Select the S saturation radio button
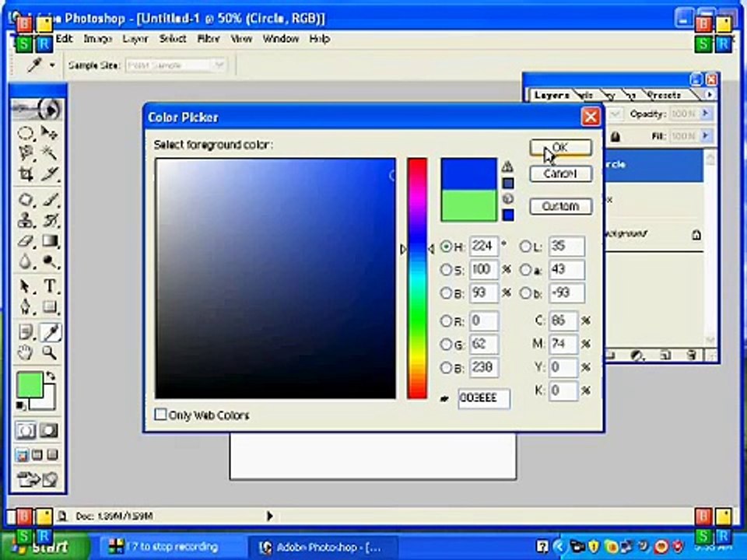This screenshot has width=747, height=560. [x=446, y=270]
